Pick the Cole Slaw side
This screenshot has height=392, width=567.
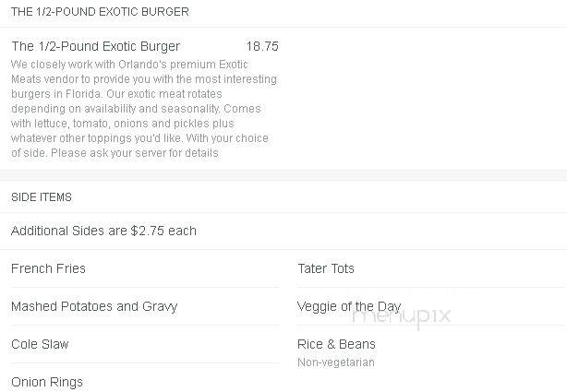[40, 344]
